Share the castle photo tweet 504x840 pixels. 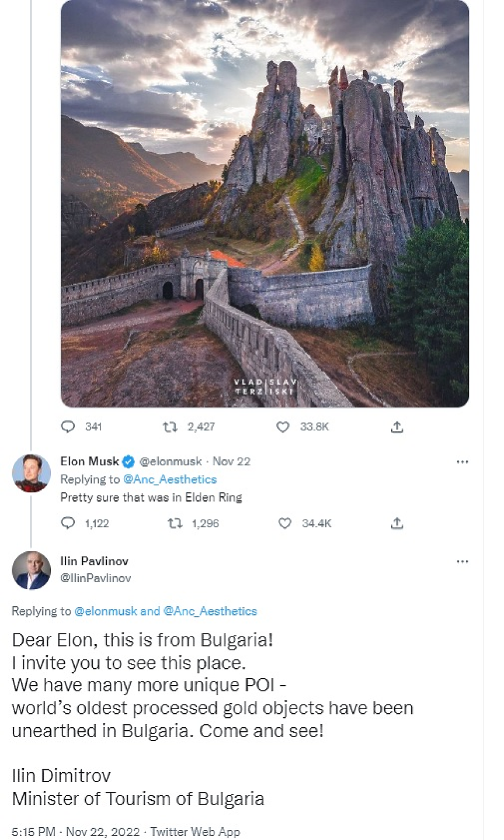tap(397, 427)
